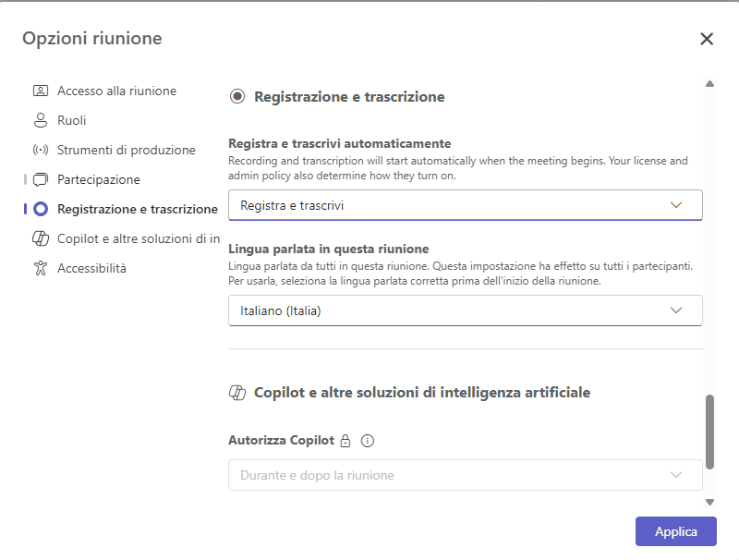
Task: Click the vertical scrollbar thumb
Action: (x=709, y=432)
